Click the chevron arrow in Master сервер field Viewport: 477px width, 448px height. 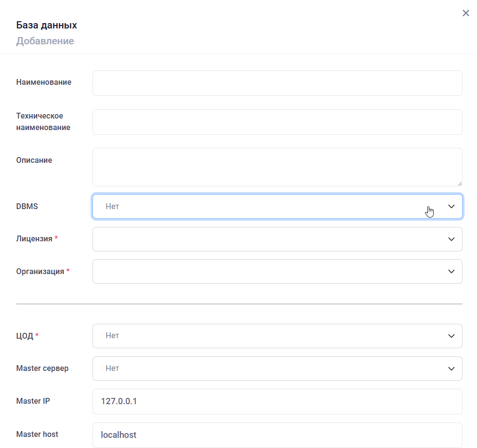451,369
